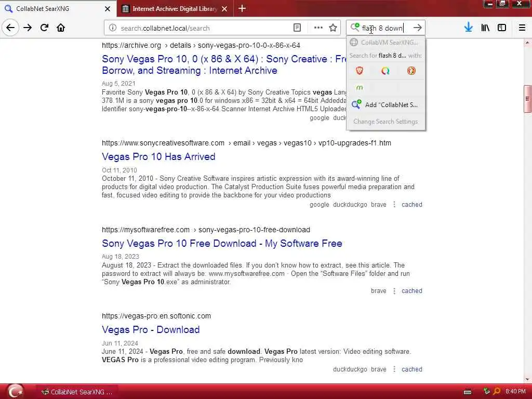Search with the Brave engine icon
The width and height of the screenshot is (532, 399).
(360, 71)
